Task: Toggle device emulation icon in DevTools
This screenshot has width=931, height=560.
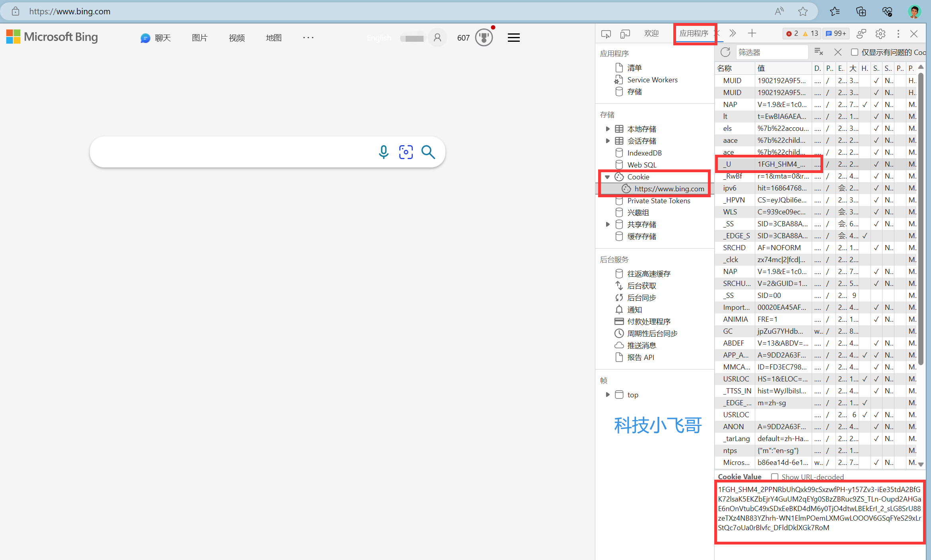Action: pos(625,34)
